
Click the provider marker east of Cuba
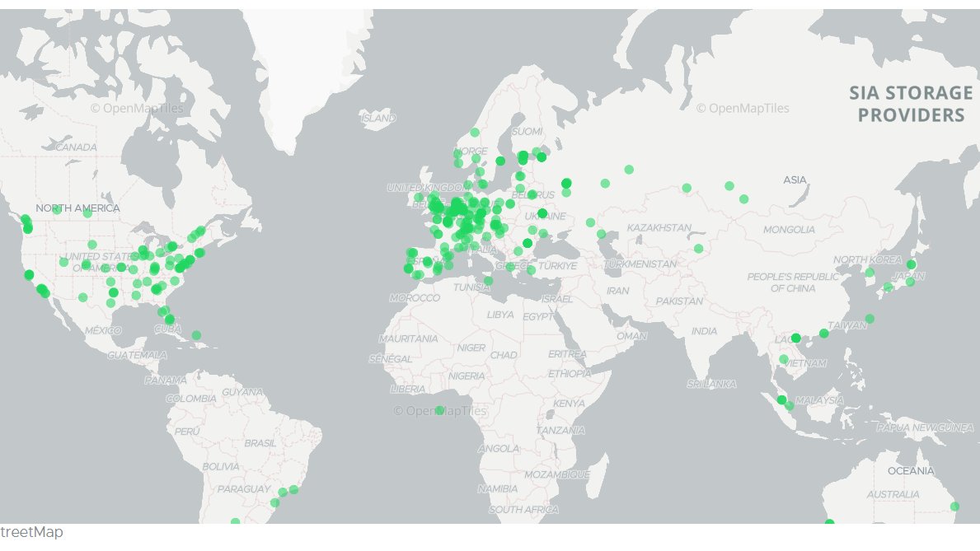click(196, 335)
